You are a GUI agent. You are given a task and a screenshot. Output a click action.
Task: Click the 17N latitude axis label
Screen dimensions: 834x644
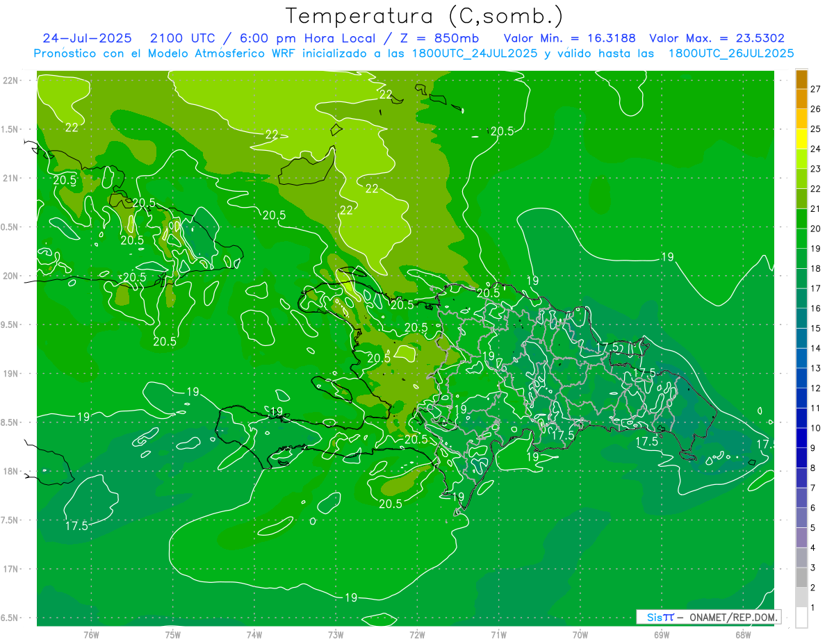point(11,569)
